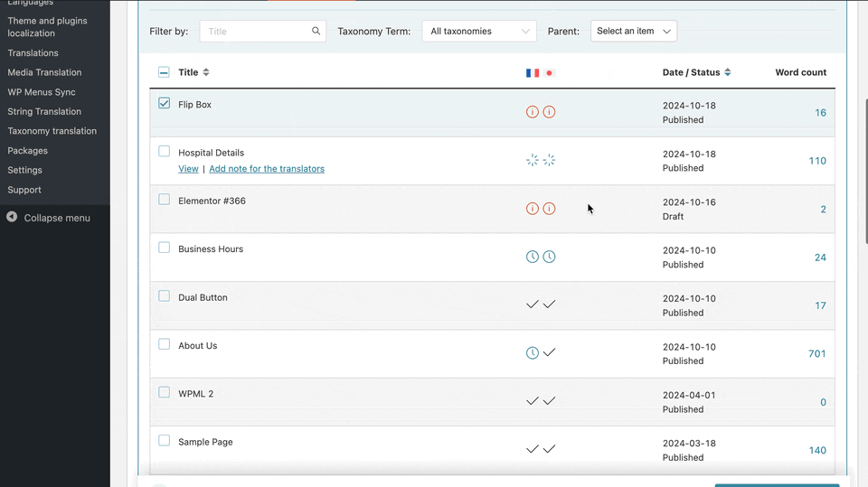868x487 pixels.
Task: Click the French flag column header
Action: tap(533, 73)
